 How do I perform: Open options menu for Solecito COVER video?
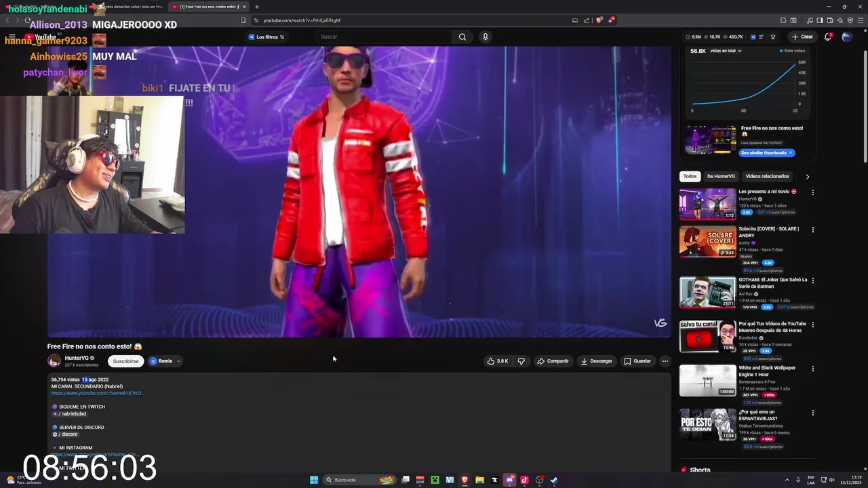812,230
